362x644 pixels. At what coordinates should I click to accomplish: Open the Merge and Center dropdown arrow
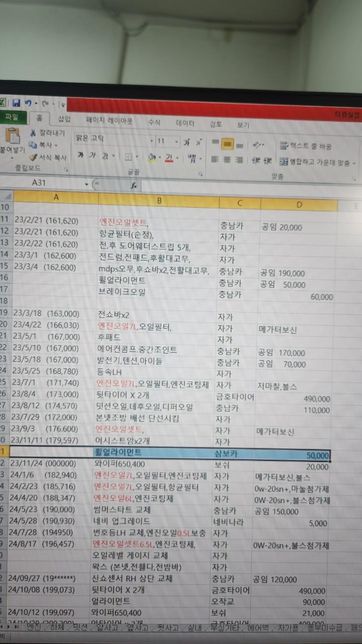[354, 163]
